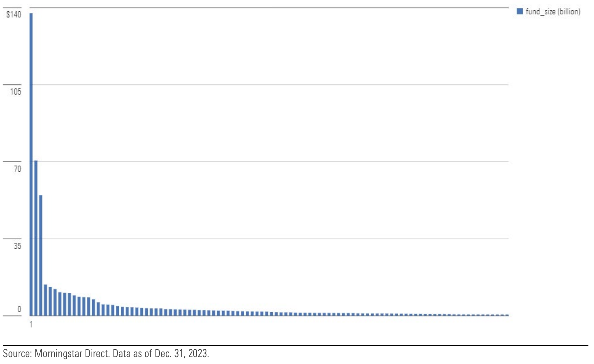
Task: Click the "0" y-axis label
Action: click(19, 309)
